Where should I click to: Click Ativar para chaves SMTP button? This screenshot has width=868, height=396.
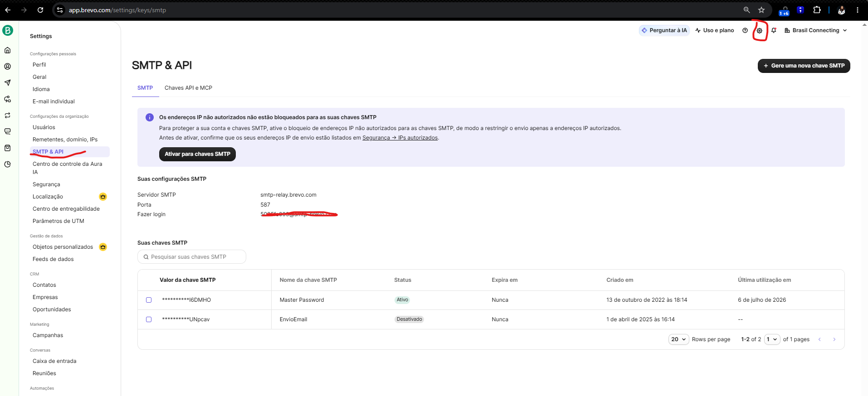(197, 154)
